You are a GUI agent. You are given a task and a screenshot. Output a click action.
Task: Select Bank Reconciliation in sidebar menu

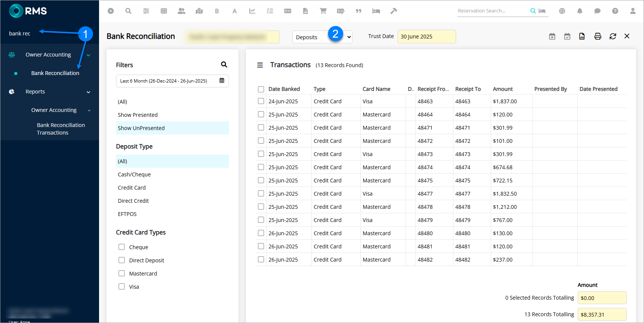pyautogui.click(x=55, y=73)
